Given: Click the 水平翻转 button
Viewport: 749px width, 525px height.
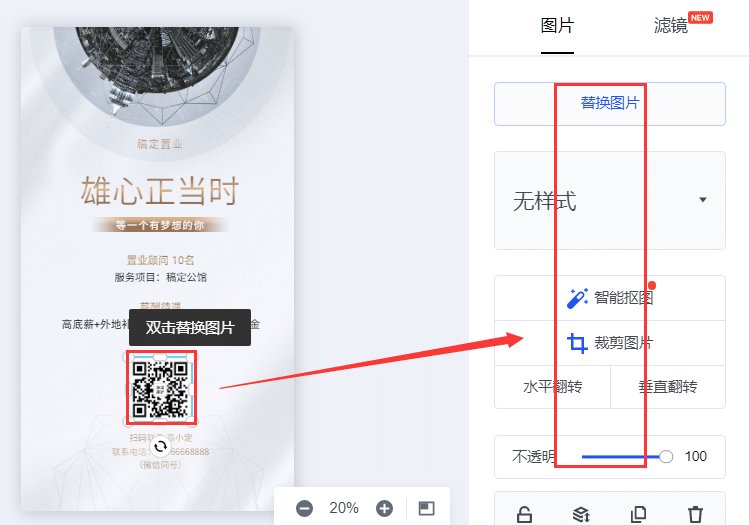Looking at the screenshot, I should [x=553, y=387].
